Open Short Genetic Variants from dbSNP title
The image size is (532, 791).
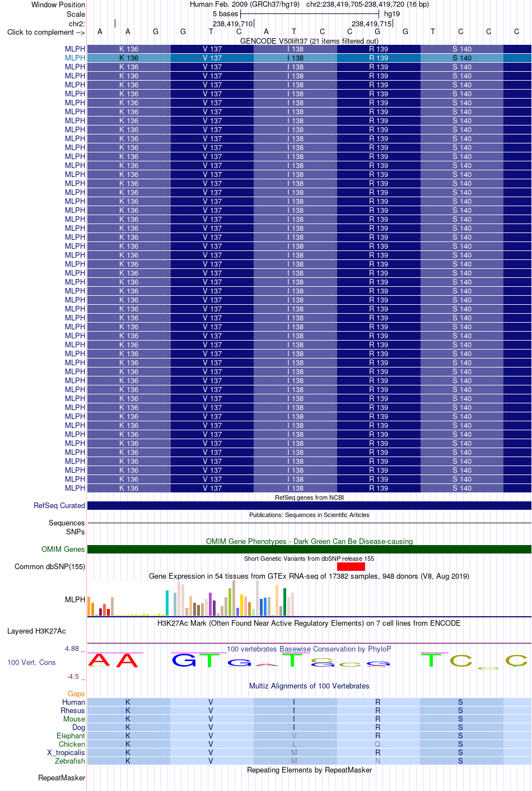click(x=309, y=559)
